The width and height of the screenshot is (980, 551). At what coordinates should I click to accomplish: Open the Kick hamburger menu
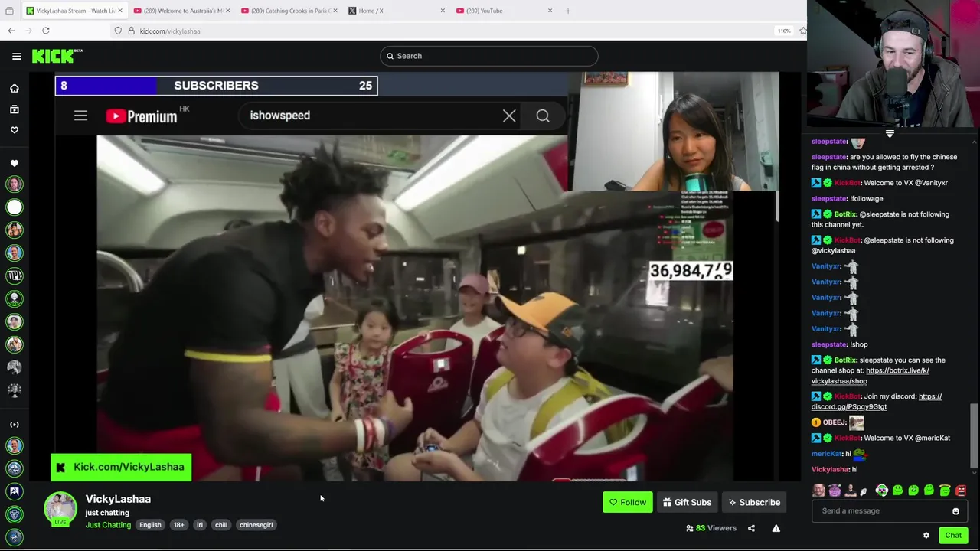pos(16,56)
